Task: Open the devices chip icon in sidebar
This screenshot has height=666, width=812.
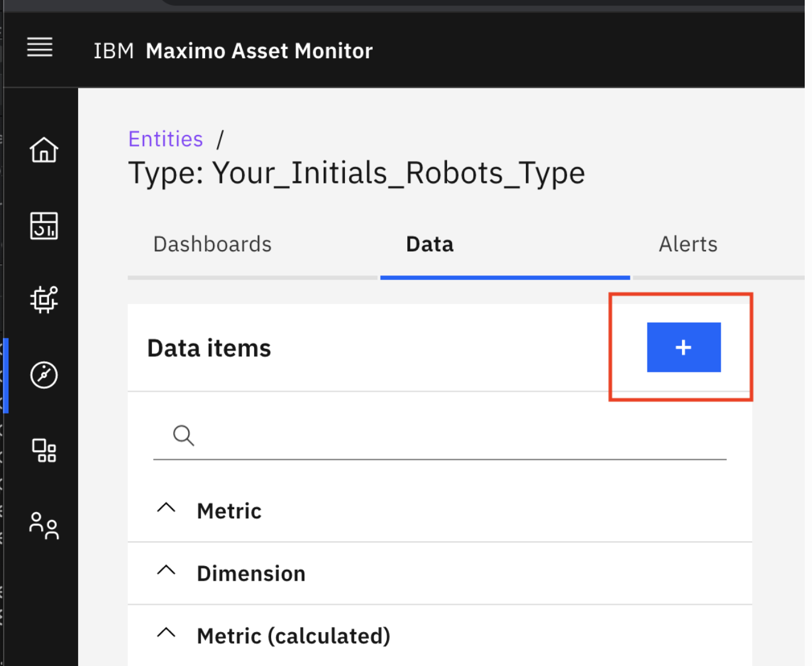Action: 44,299
